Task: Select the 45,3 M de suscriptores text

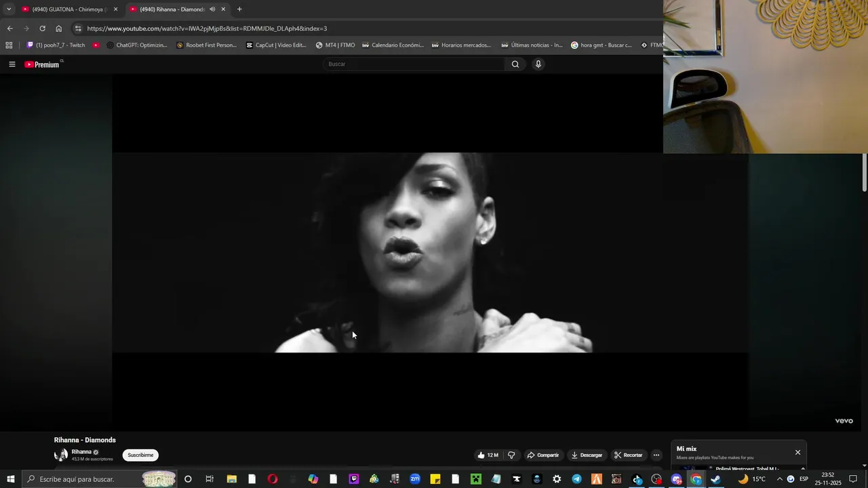Action: pos(92,460)
